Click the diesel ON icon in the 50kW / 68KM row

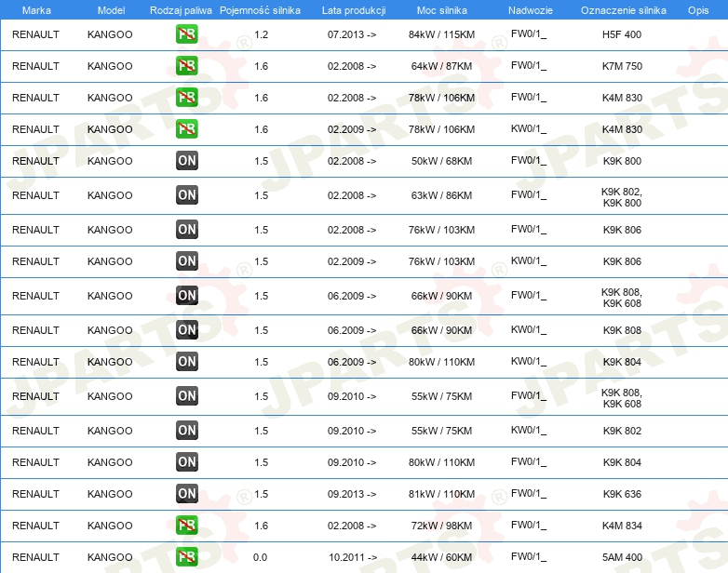pyautogui.click(x=186, y=161)
